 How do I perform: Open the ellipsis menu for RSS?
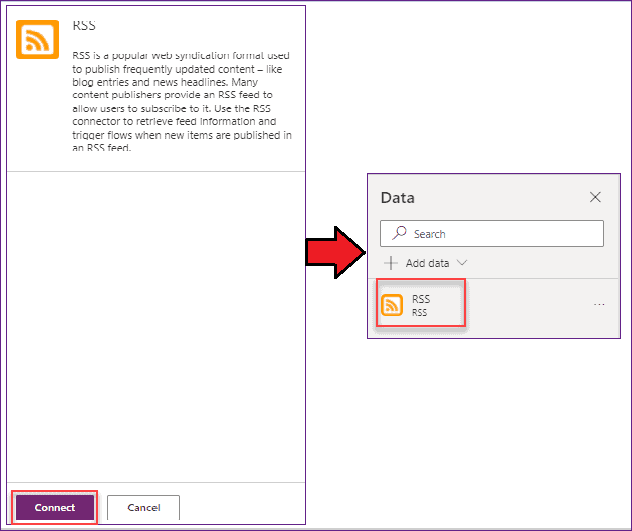(x=599, y=304)
